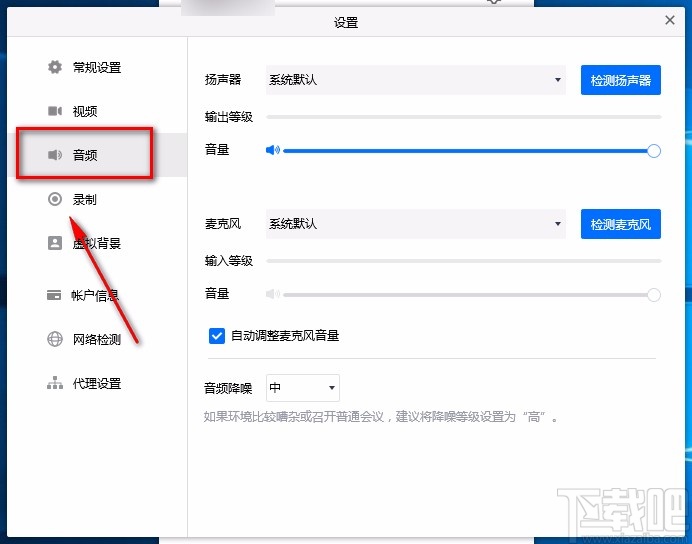Open the 帐户信息 tab

[97, 295]
